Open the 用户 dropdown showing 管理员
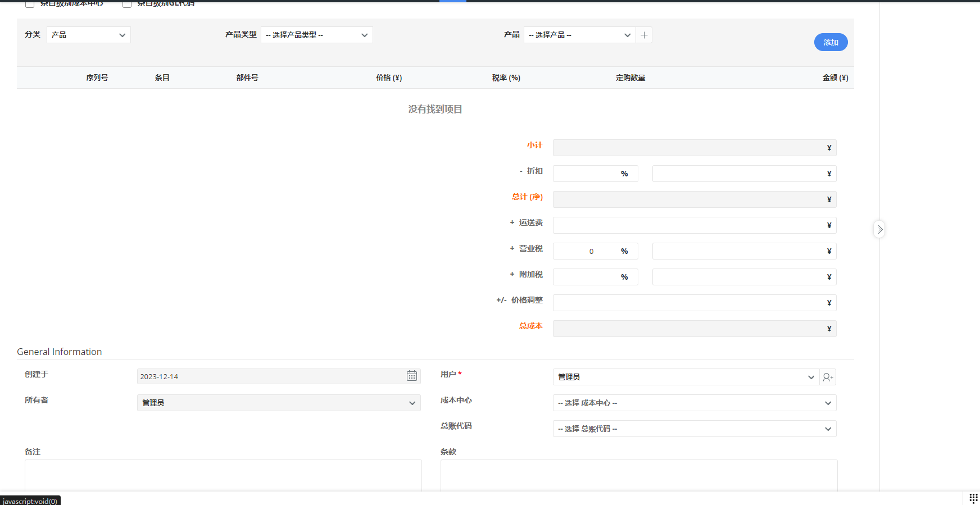 click(686, 377)
